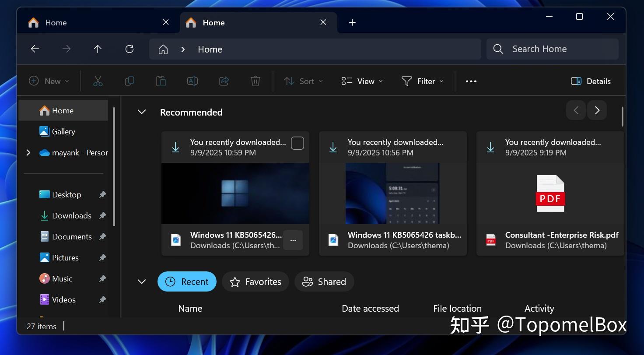Click the Rename icon in toolbar
Image resolution: width=644 pixels, height=355 pixels.
pyautogui.click(x=192, y=81)
